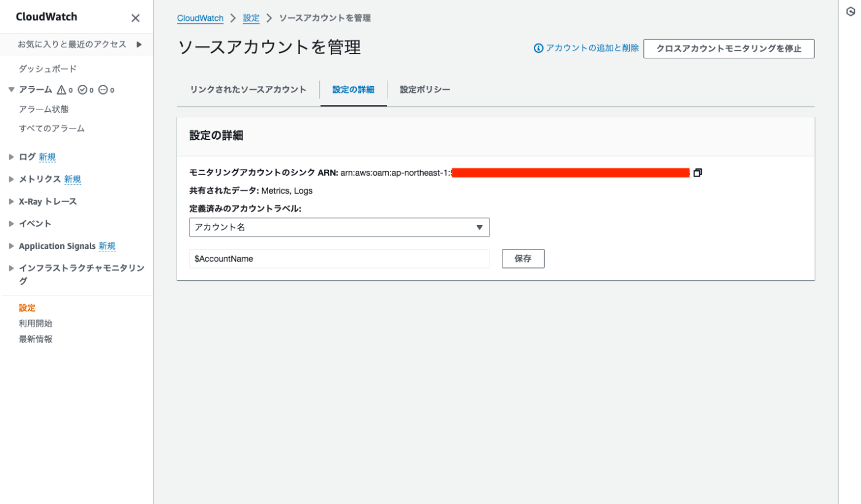
Task: Click the insufficient data alarm count icon
Action: (103, 90)
